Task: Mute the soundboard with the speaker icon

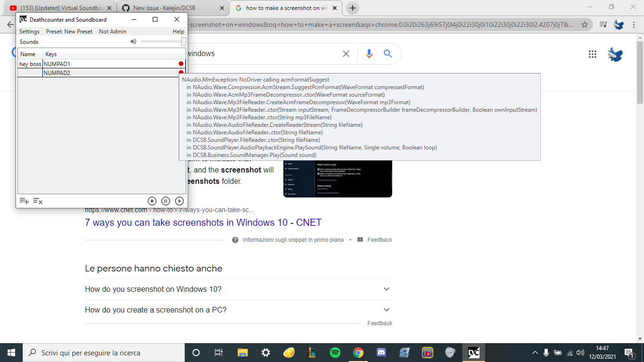Action: [133, 41]
